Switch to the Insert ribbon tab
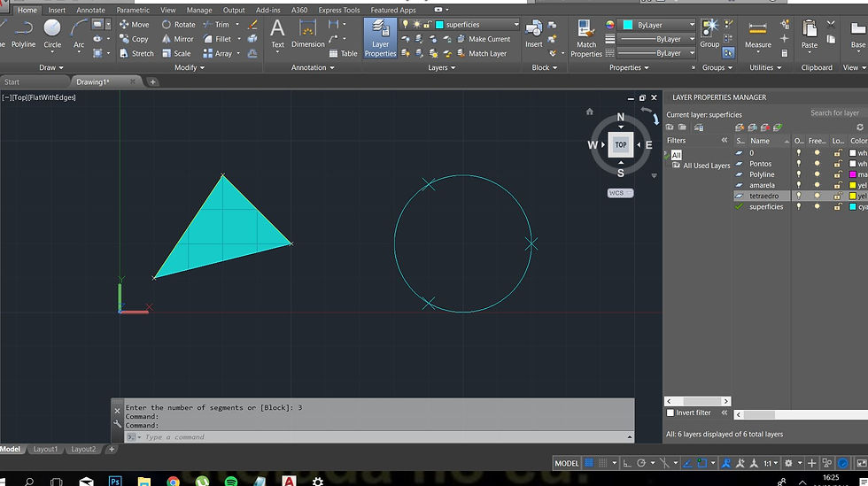Viewport: 868px width, 486px height. click(x=57, y=10)
